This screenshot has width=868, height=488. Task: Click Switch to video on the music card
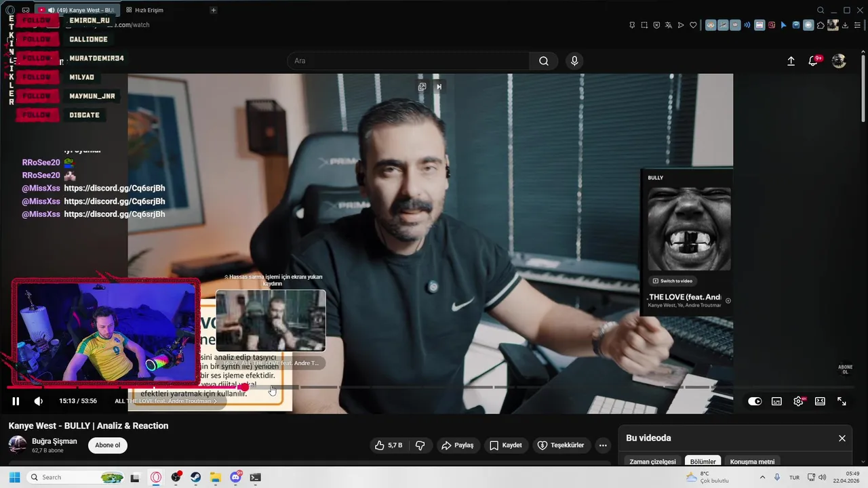pyautogui.click(x=673, y=281)
